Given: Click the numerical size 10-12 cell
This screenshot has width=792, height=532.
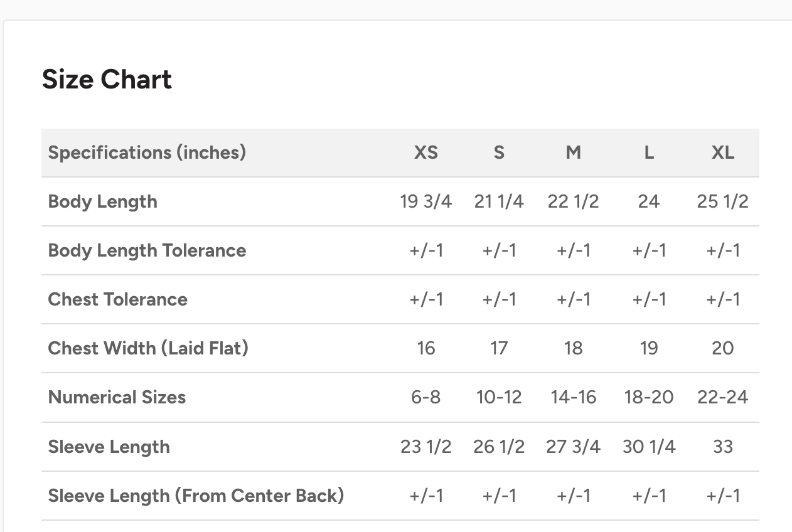Looking at the screenshot, I should coord(499,397).
